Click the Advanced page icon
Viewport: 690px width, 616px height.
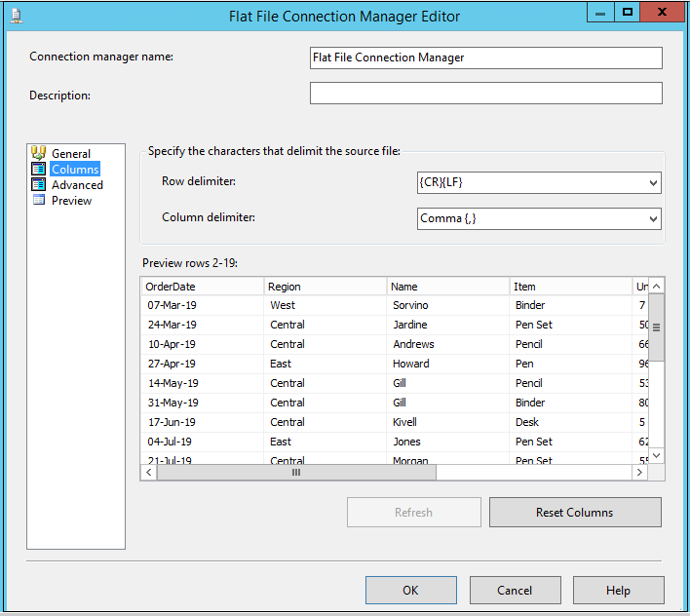point(39,185)
